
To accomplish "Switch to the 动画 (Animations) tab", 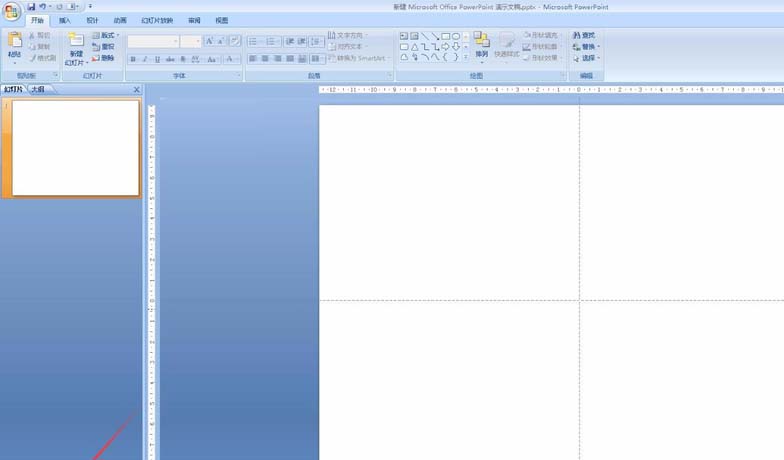I will 120,20.
